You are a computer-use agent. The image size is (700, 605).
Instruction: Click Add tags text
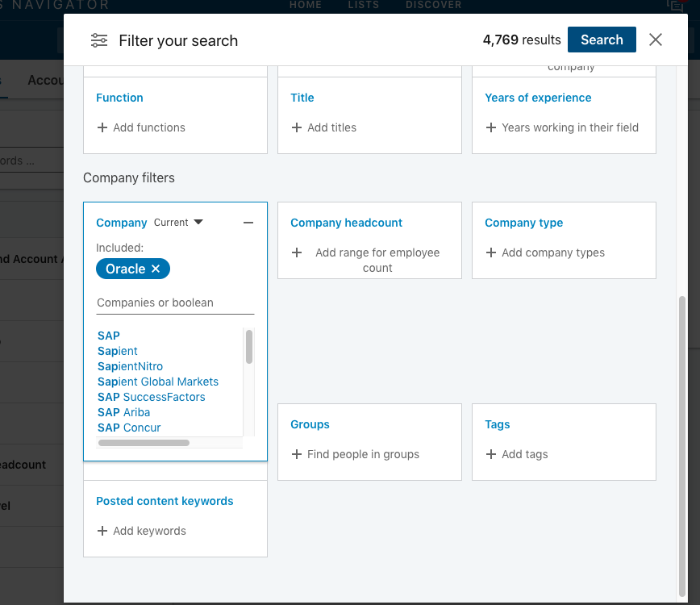[524, 454]
